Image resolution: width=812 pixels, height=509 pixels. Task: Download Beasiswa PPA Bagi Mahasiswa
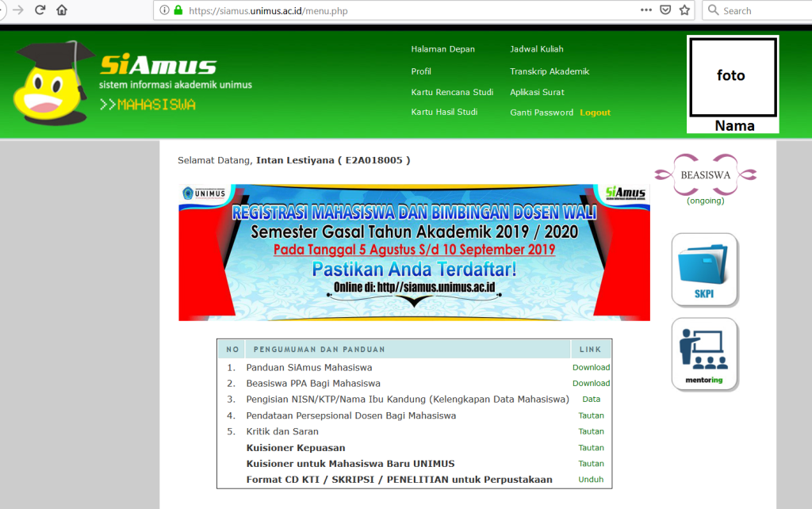(591, 384)
